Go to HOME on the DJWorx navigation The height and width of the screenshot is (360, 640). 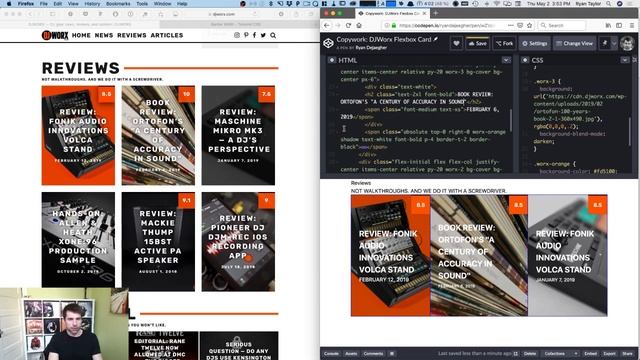[x=81, y=36]
